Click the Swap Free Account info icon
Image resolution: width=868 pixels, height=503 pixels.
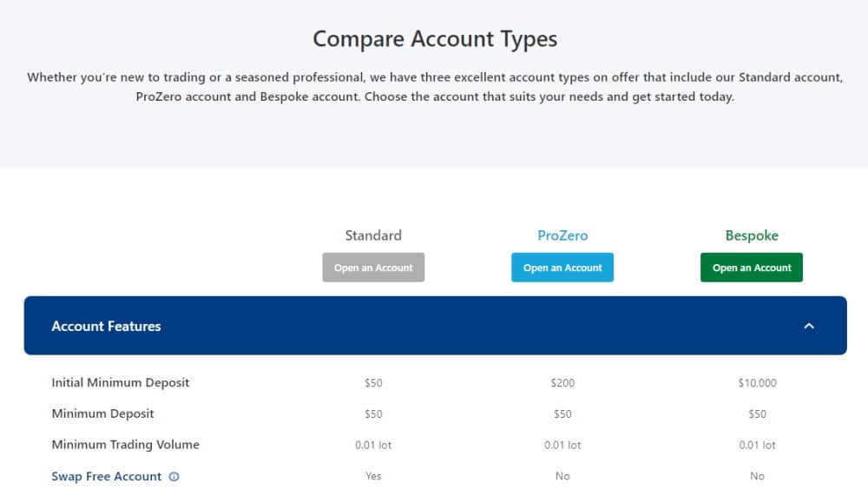(x=174, y=476)
